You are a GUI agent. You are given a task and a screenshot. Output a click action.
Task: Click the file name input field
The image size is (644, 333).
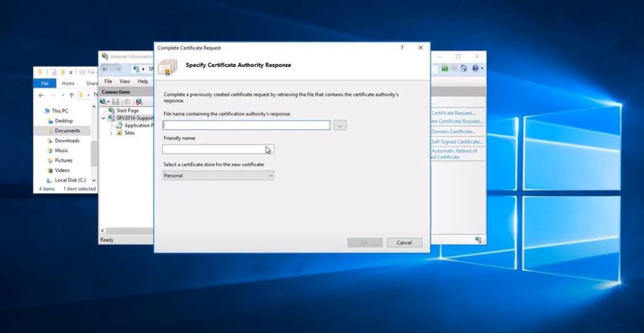click(246, 125)
